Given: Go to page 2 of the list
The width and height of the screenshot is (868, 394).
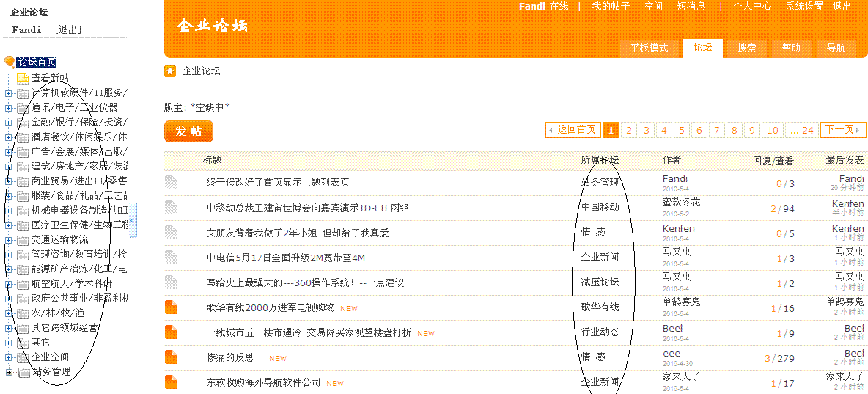Looking at the screenshot, I should [x=629, y=130].
